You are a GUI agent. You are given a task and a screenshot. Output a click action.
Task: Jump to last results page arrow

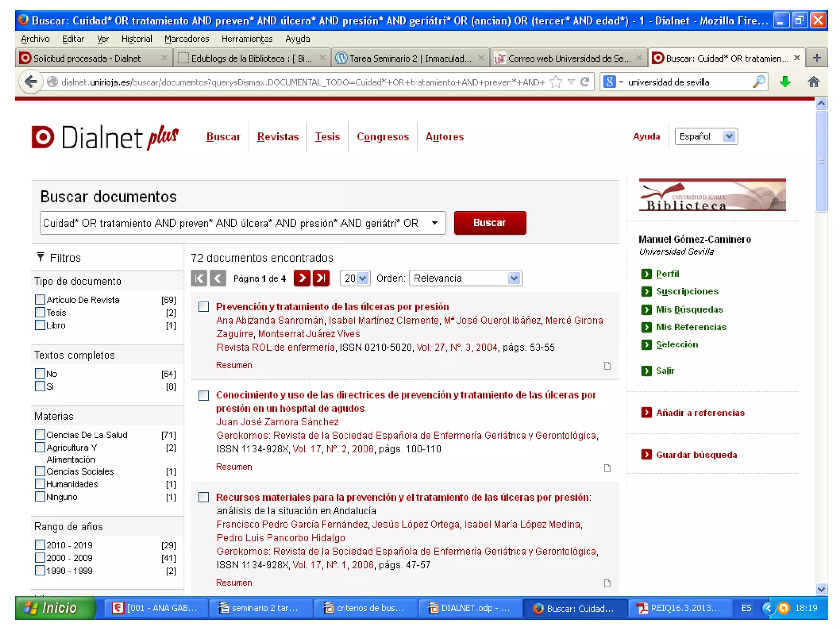point(321,278)
